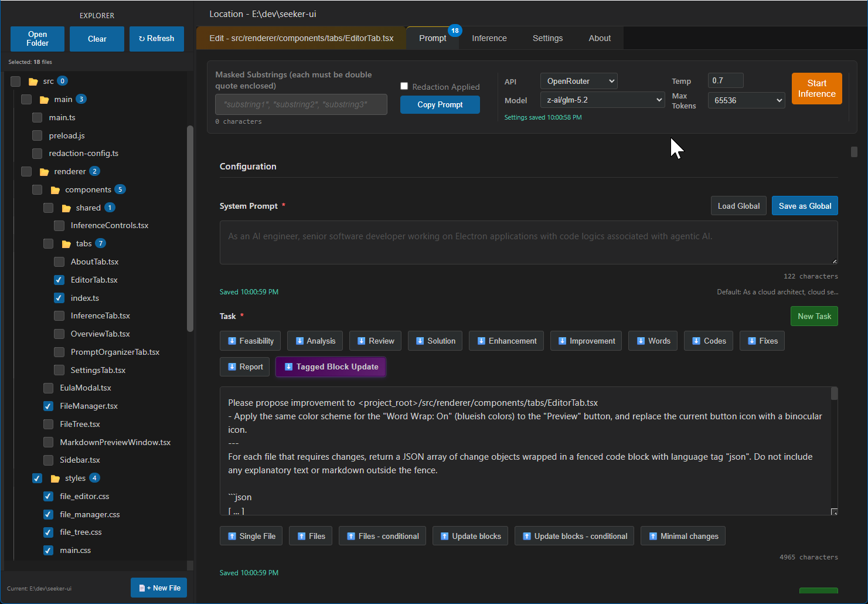
Task: Click the Refresh button in Explorer
Action: (x=156, y=39)
